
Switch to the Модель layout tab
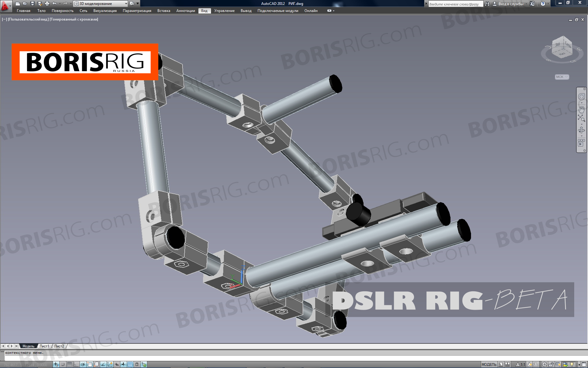point(28,346)
